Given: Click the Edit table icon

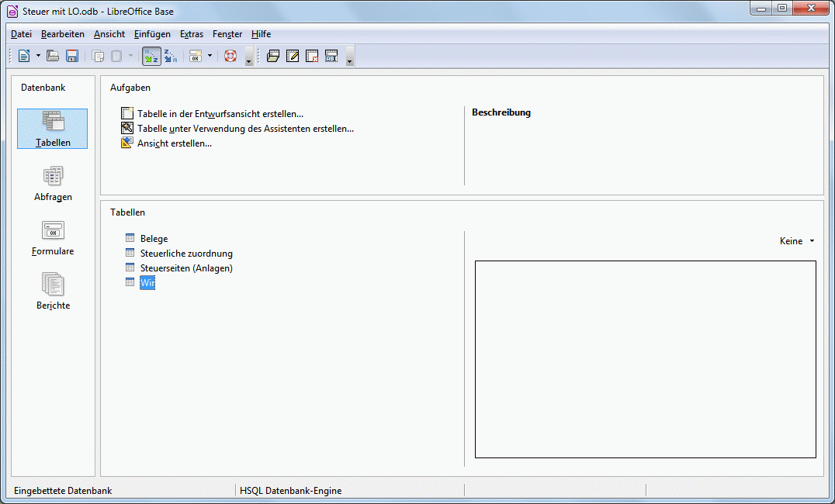Looking at the screenshot, I should [293, 56].
